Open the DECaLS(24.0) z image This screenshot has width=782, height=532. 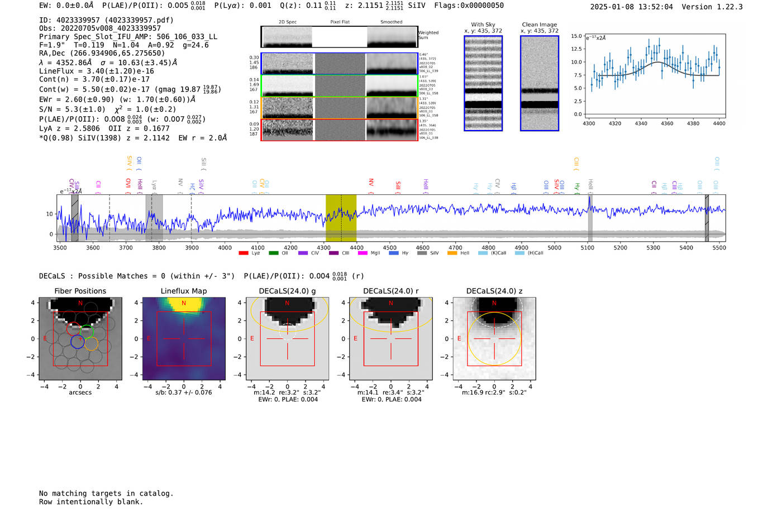(x=494, y=338)
